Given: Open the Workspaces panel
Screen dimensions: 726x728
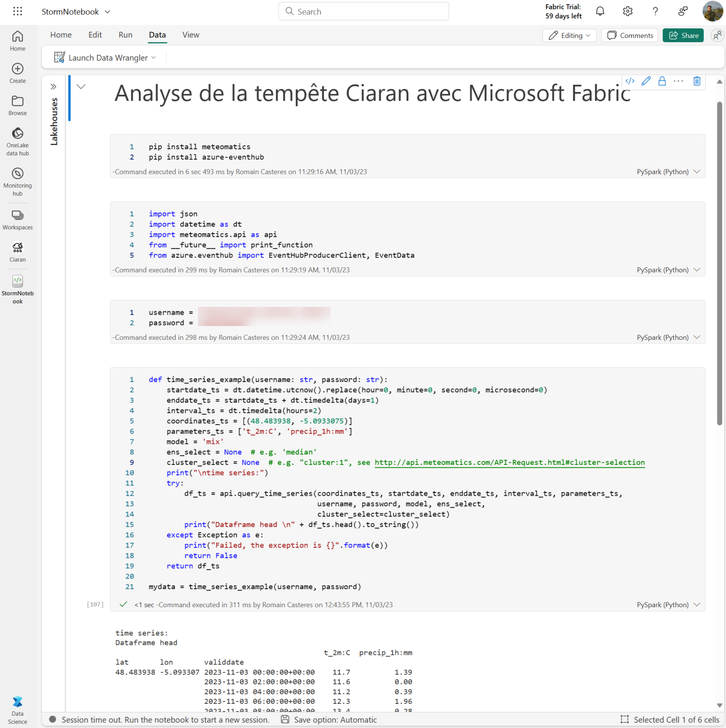Looking at the screenshot, I should click(18, 219).
